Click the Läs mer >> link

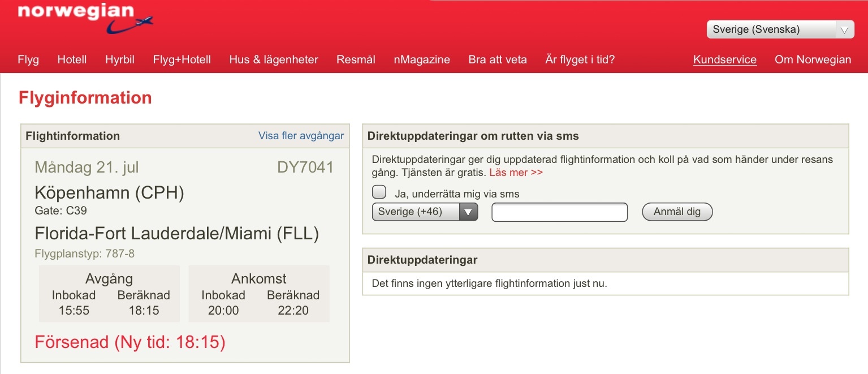[516, 172]
